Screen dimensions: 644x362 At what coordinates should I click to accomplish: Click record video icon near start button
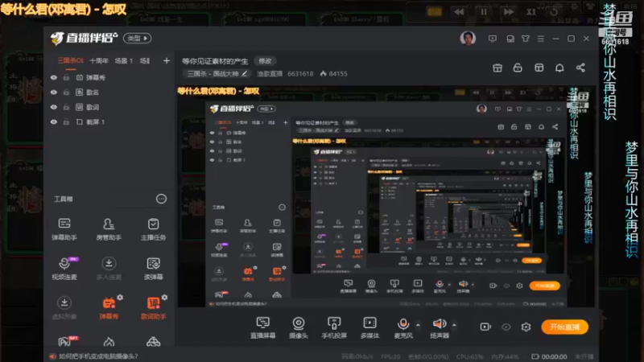coord(485,327)
